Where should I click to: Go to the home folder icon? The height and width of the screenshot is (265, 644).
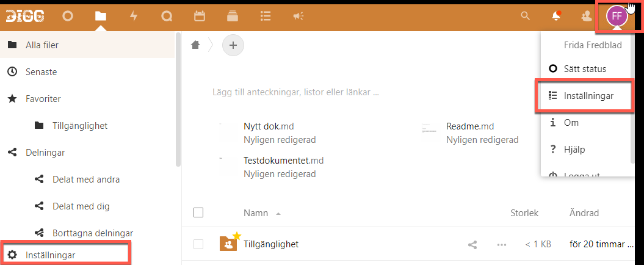(195, 45)
